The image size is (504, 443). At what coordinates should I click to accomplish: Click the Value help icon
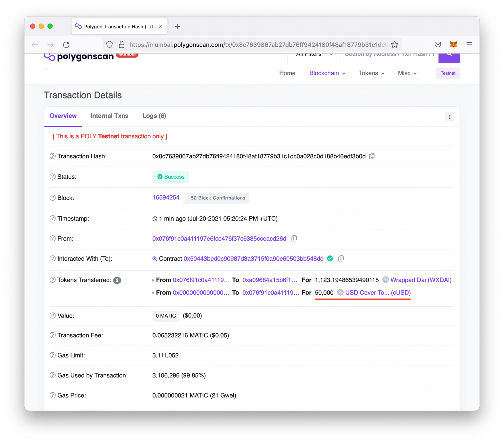tap(52, 316)
